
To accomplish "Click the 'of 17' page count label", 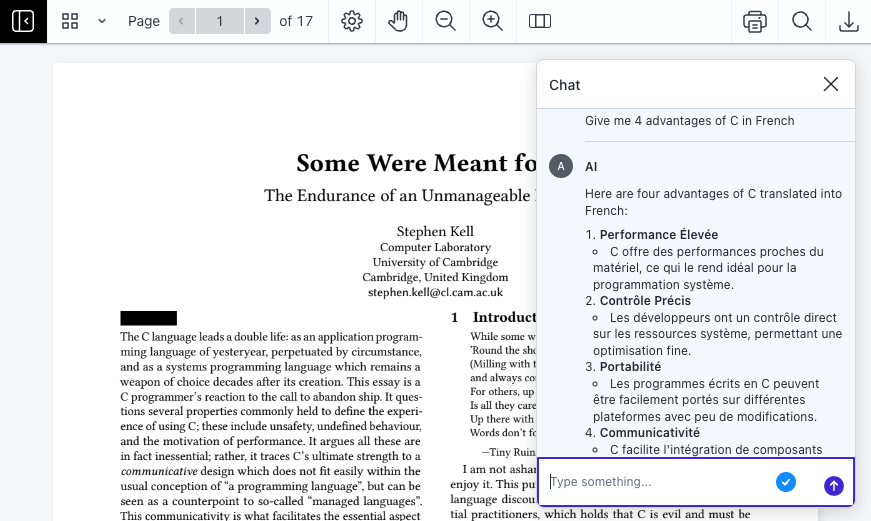I will 296,21.
